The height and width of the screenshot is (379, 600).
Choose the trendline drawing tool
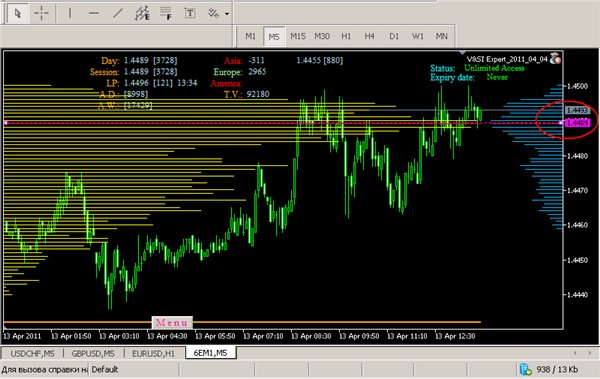click(118, 13)
